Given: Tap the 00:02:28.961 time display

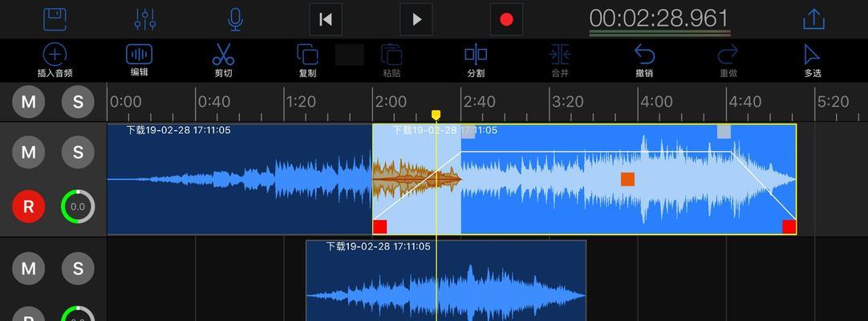Looking at the screenshot, I should pos(659,18).
